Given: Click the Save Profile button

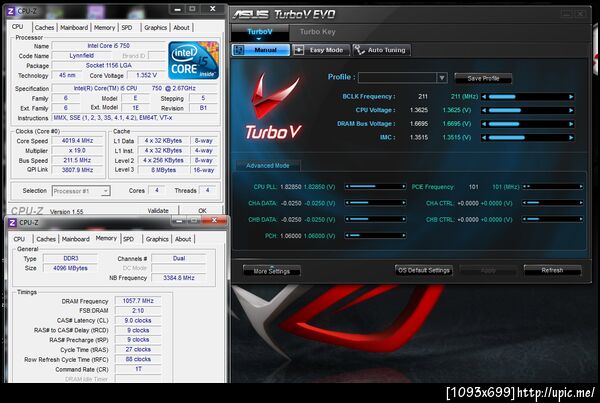Looking at the screenshot, I should click(x=483, y=78).
